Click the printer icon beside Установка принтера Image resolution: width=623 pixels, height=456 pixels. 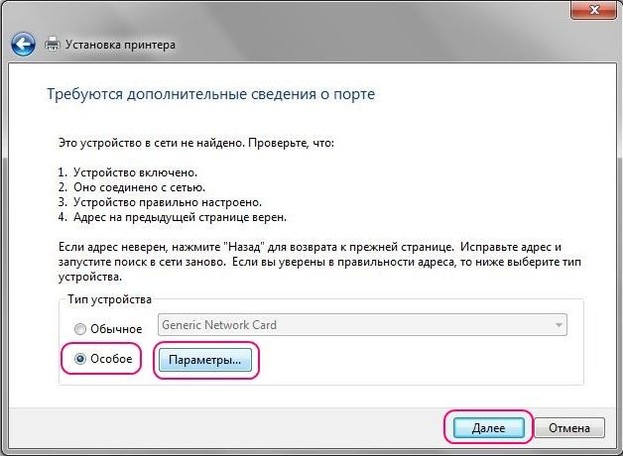click(52, 44)
